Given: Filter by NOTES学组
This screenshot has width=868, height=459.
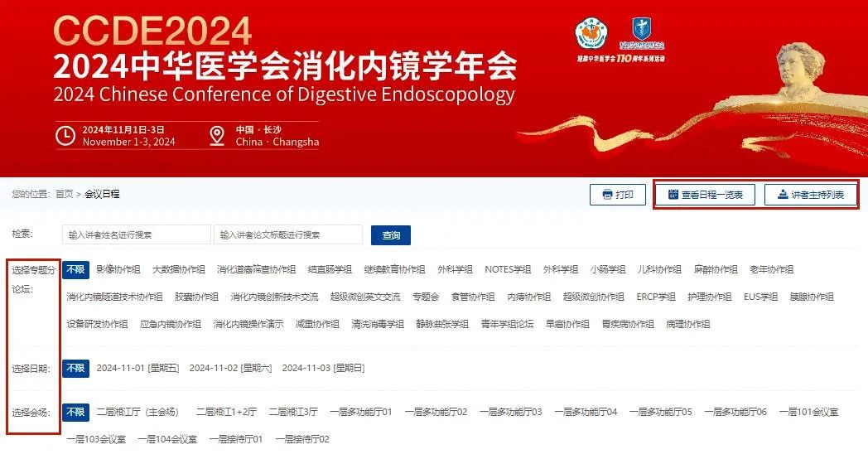Looking at the screenshot, I should tap(508, 269).
